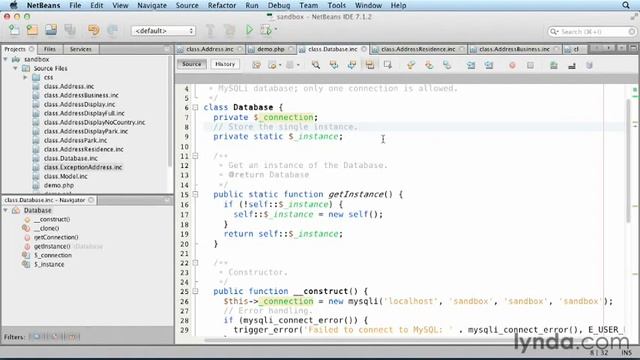640x360 pixels.
Task: Open the class.Address.inc editor tab
Action: [210, 49]
